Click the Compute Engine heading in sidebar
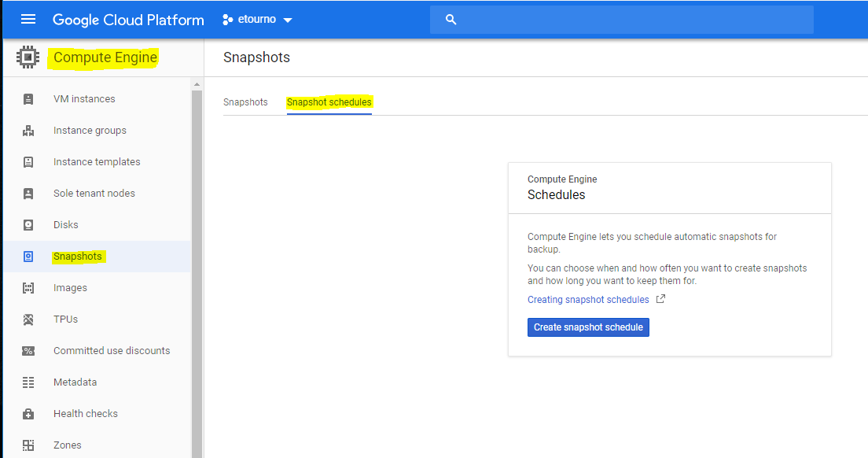The width and height of the screenshot is (868, 458). tap(105, 57)
